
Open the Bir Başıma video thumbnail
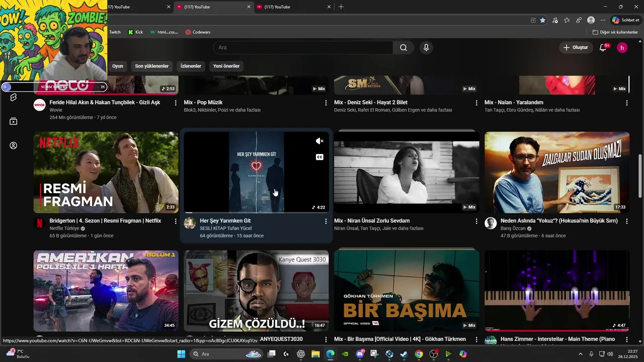point(407,291)
